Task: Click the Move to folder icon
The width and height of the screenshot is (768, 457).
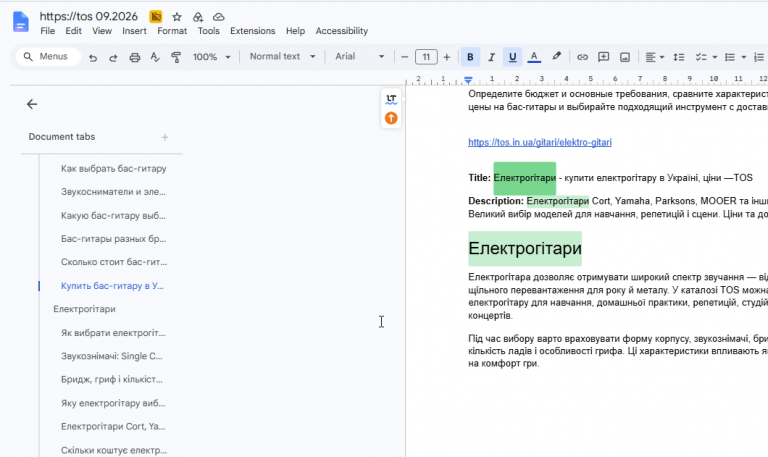Action: coord(198,17)
